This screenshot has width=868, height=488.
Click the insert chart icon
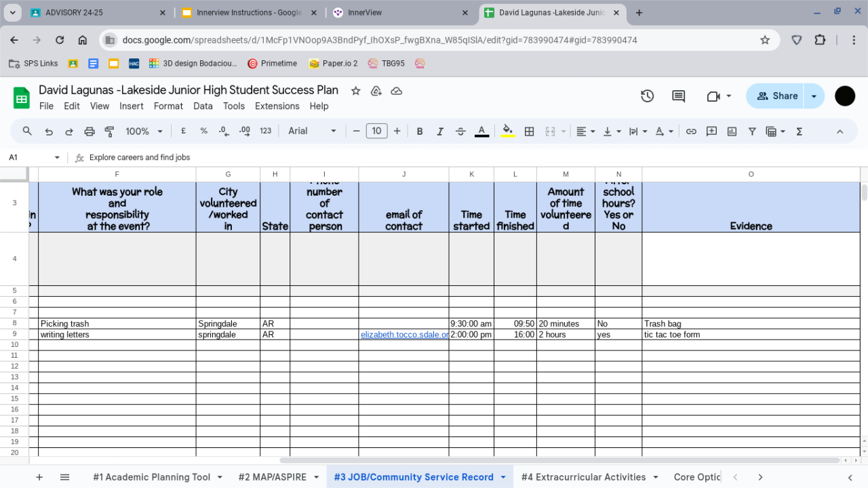pyautogui.click(x=732, y=131)
